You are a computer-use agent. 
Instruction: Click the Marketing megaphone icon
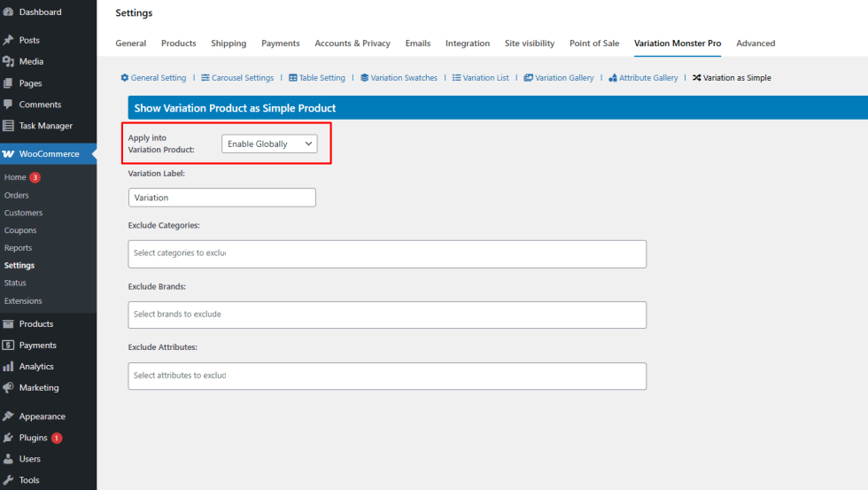click(x=8, y=387)
